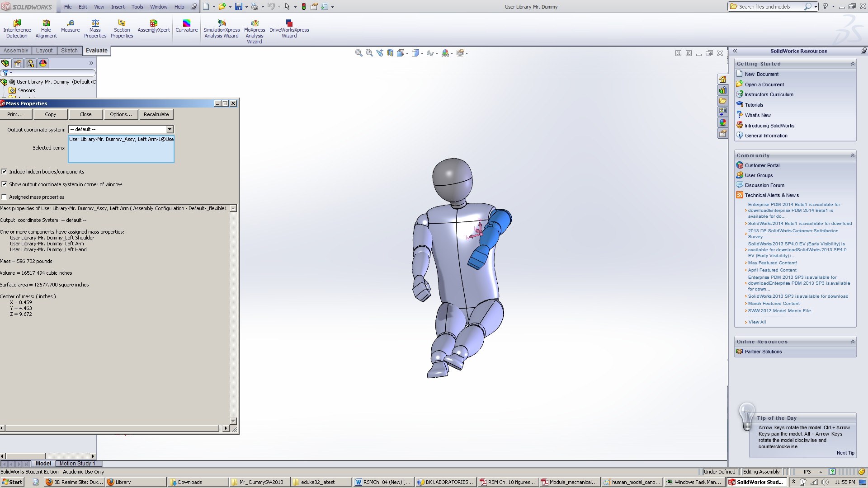Toggle the Section View icon
Viewport: 868px width, 488px height.
[x=390, y=53]
